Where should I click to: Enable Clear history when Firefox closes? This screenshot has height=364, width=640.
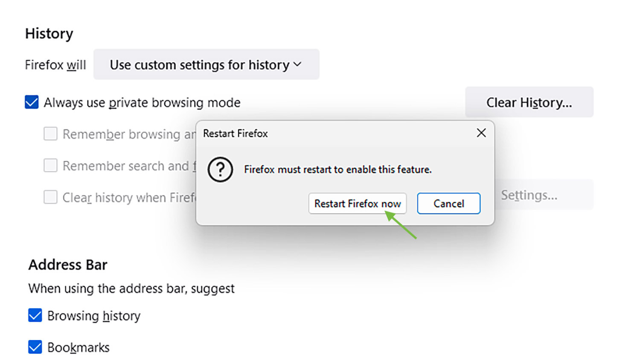[x=50, y=197]
